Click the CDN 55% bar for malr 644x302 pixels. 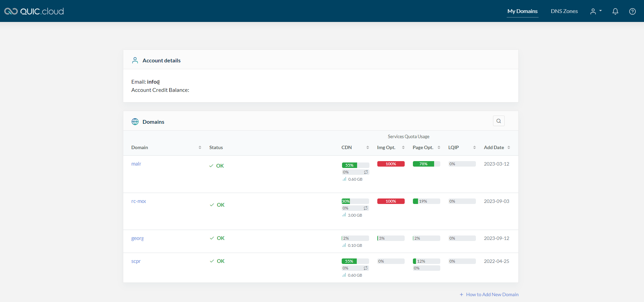(355, 165)
